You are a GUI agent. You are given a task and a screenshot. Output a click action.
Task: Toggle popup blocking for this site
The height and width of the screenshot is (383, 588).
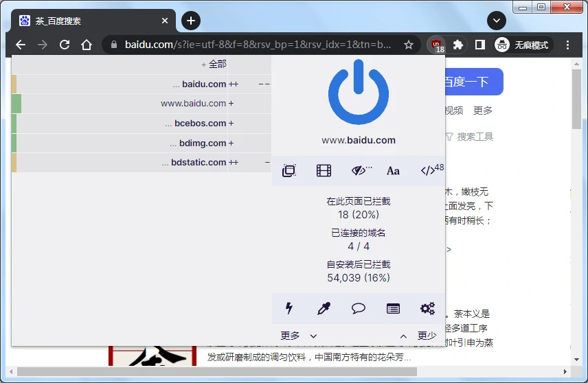point(289,171)
